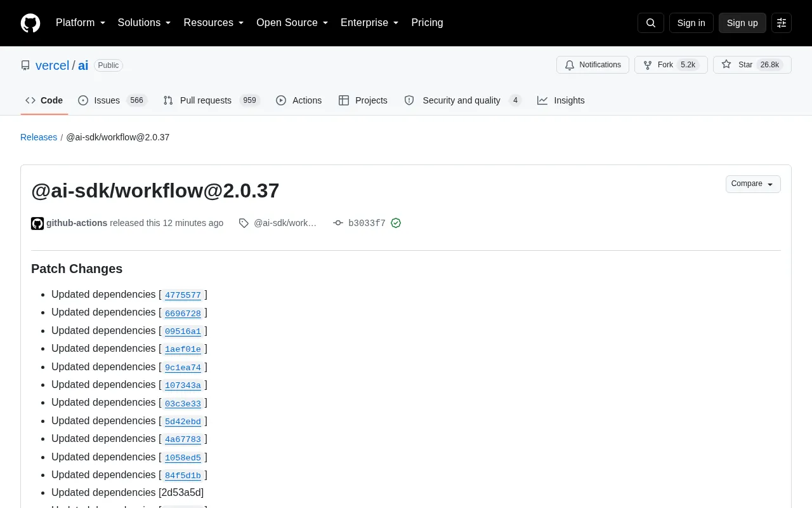Open the Actions tab
812x508 pixels.
click(x=299, y=100)
